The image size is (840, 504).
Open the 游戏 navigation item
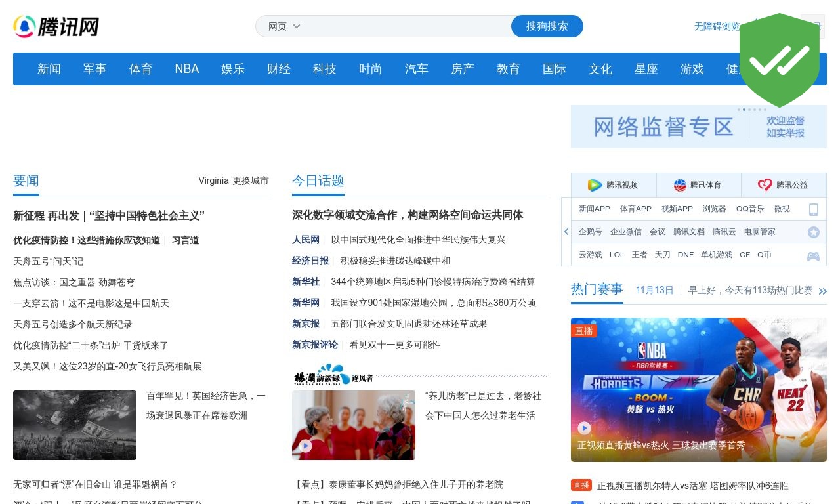pyautogui.click(x=692, y=69)
